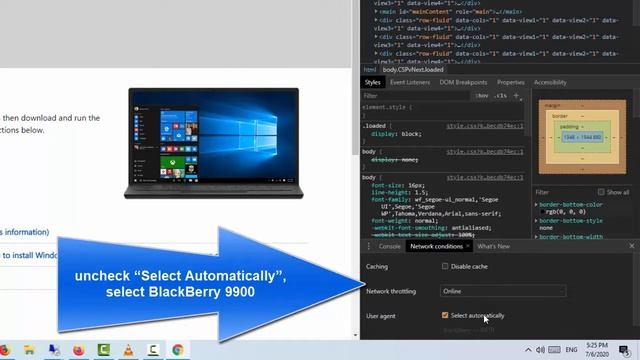
Task: Open the Event Listeners tab
Action: click(410, 82)
